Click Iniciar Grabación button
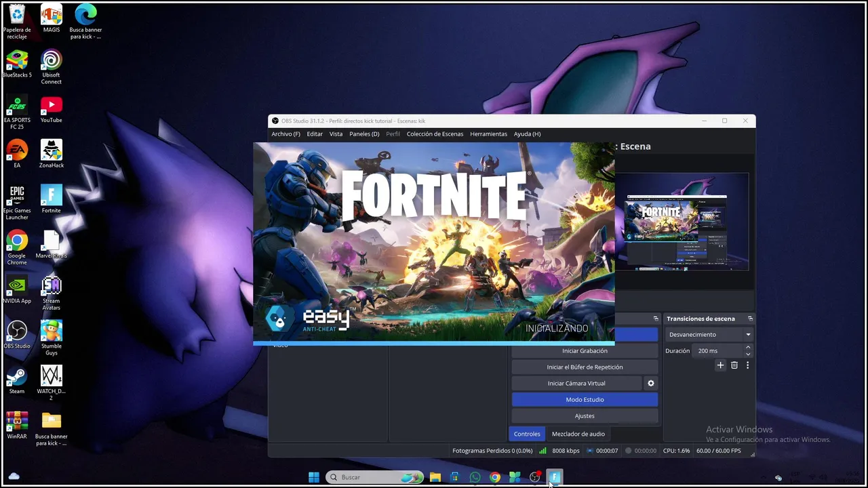This screenshot has width=868, height=488. tap(585, 350)
